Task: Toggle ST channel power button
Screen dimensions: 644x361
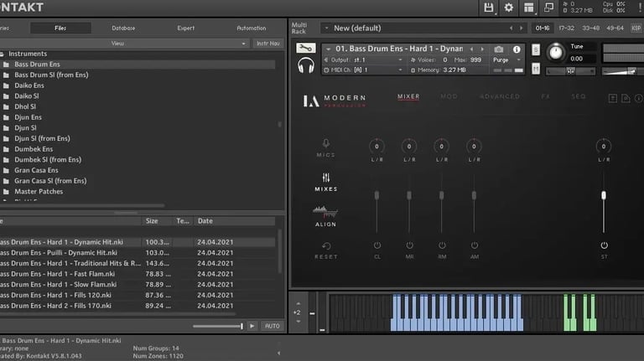Action: [x=604, y=245]
